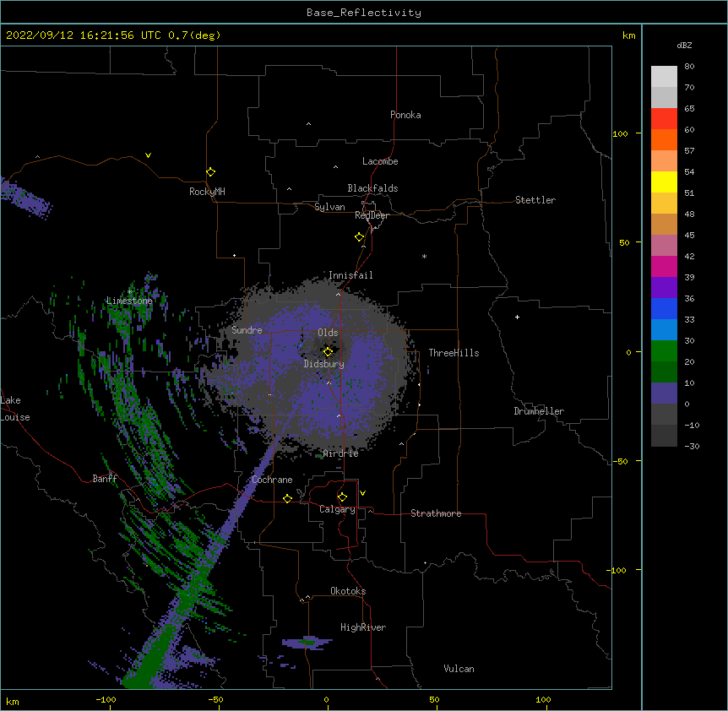Click the yellow diamond marker below Cochrane
This screenshot has width=728, height=711.
[287, 498]
